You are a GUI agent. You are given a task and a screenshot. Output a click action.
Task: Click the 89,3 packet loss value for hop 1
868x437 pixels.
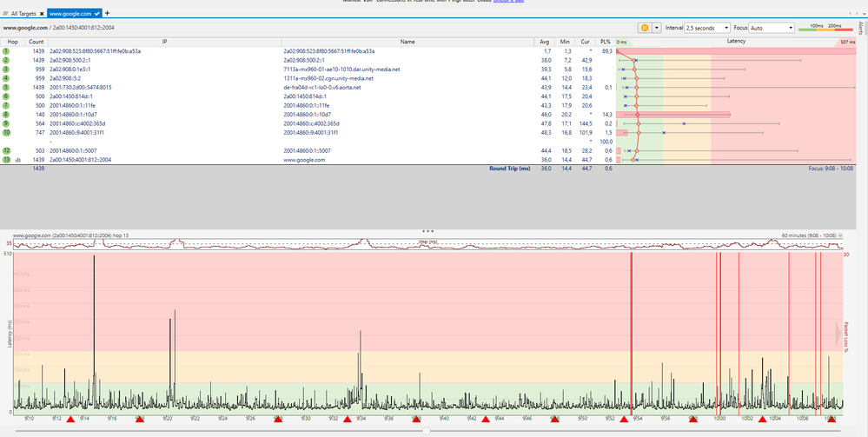point(606,51)
